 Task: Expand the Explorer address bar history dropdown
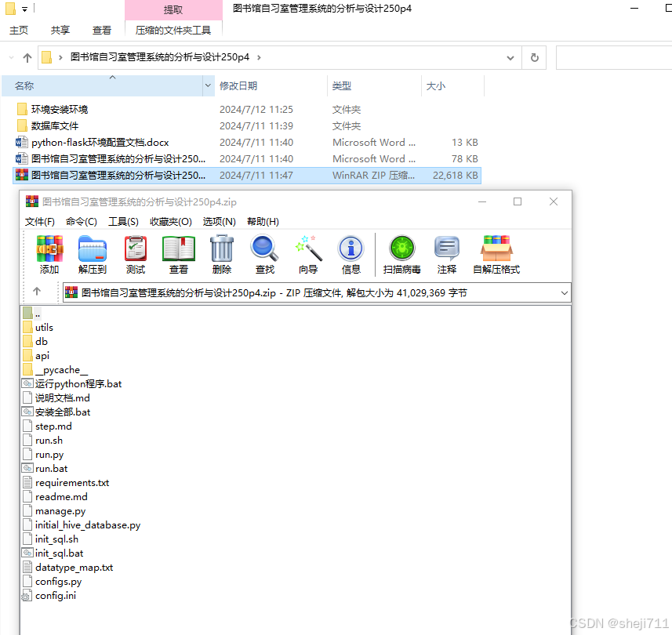click(x=510, y=57)
